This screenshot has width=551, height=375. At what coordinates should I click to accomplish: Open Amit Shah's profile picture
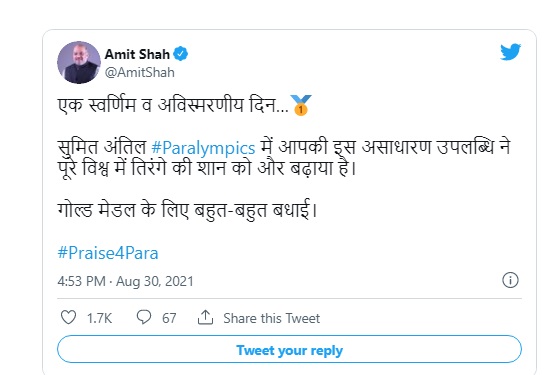[79, 63]
